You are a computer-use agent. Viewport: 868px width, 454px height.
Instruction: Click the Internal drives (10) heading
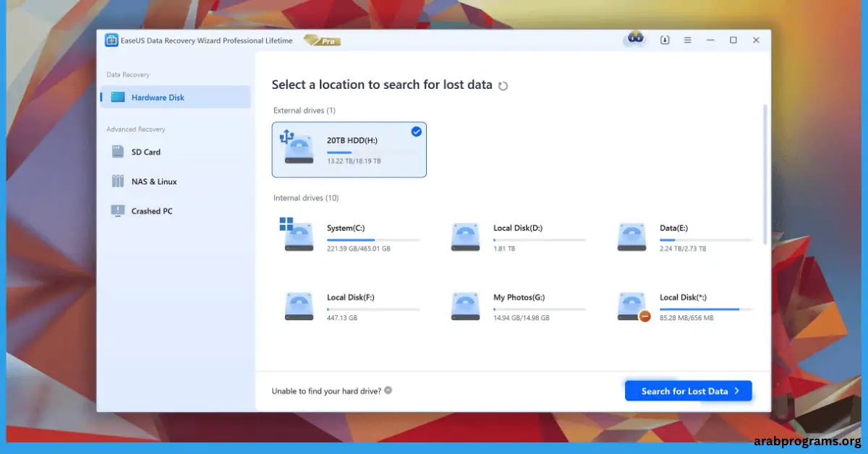[306, 198]
